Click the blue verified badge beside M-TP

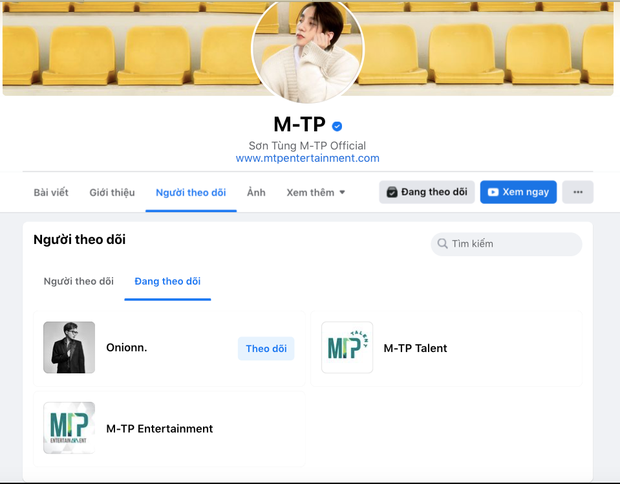click(337, 126)
